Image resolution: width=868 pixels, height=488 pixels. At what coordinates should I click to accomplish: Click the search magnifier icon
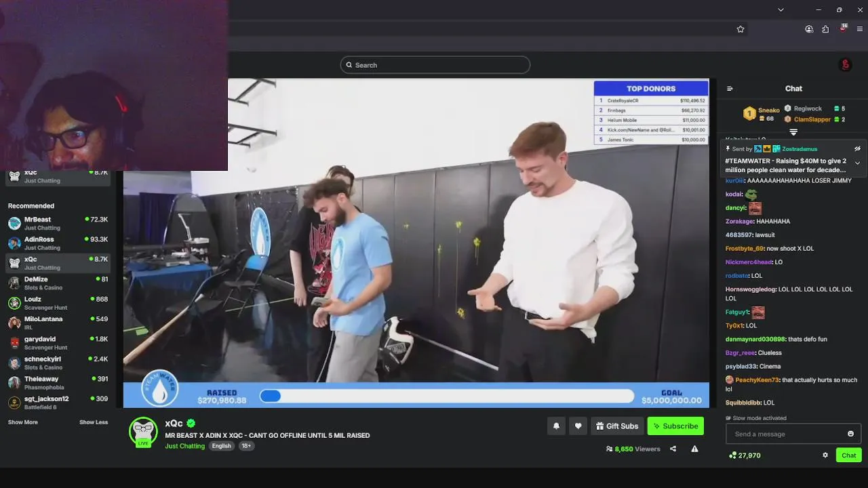click(349, 65)
